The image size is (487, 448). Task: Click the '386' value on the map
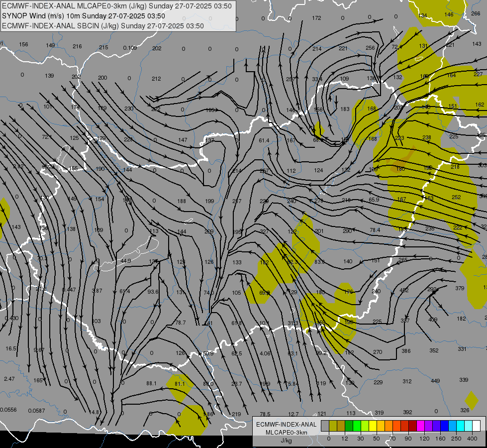(x=406, y=351)
